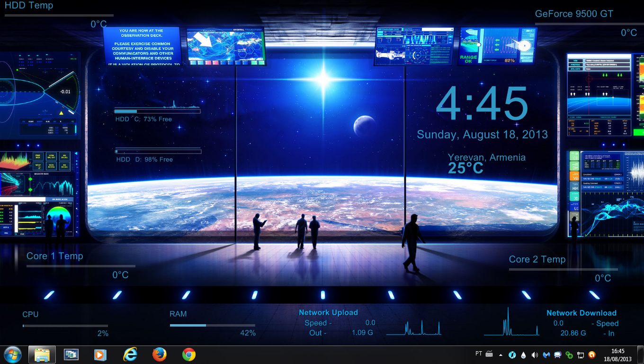The image size is (644, 364).
Task: Open the Malwarebytes tray icon
Action: (x=546, y=355)
